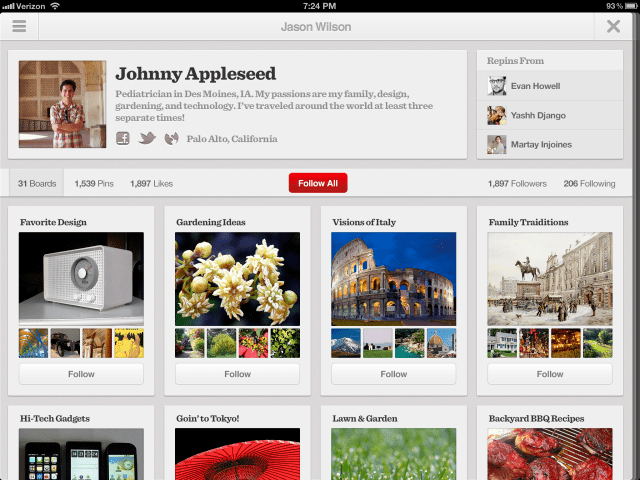Open the Hi-Tech Gadgets board title
640x480 pixels.
tap(55, 418)
